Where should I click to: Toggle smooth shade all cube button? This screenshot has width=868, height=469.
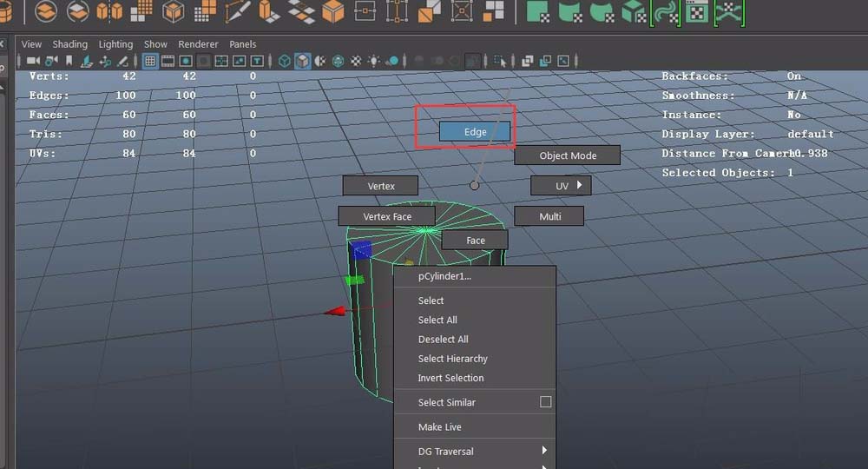pyautogui.click(x=302, y=61)
